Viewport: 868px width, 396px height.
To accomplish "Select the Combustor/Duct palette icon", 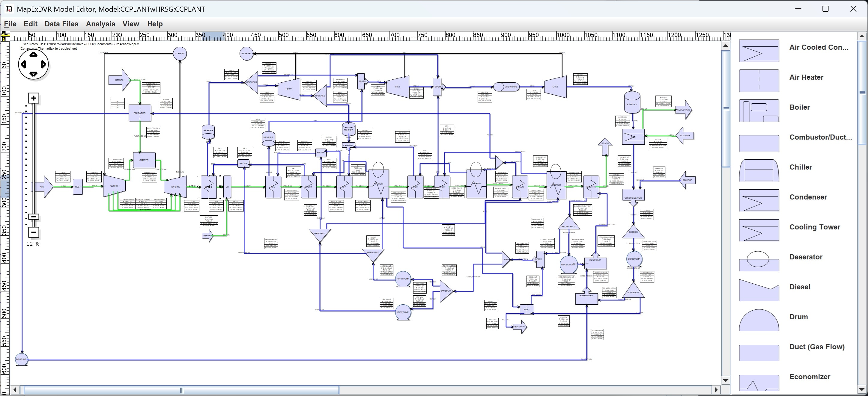I will (759, 143).
